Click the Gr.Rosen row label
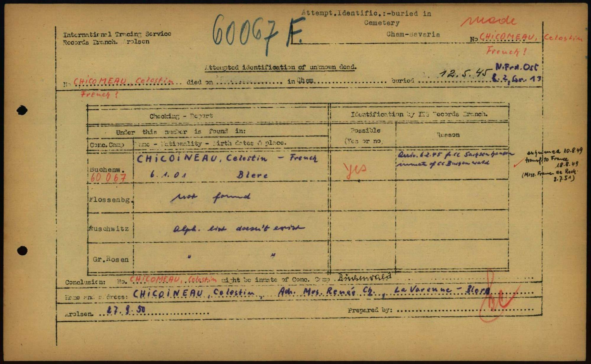 coord(111,259)
